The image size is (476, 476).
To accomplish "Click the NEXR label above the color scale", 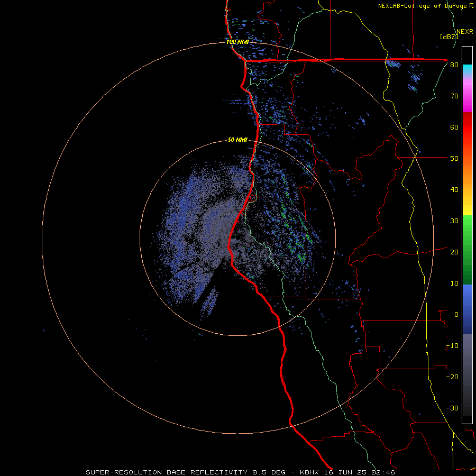I will 465,32.
